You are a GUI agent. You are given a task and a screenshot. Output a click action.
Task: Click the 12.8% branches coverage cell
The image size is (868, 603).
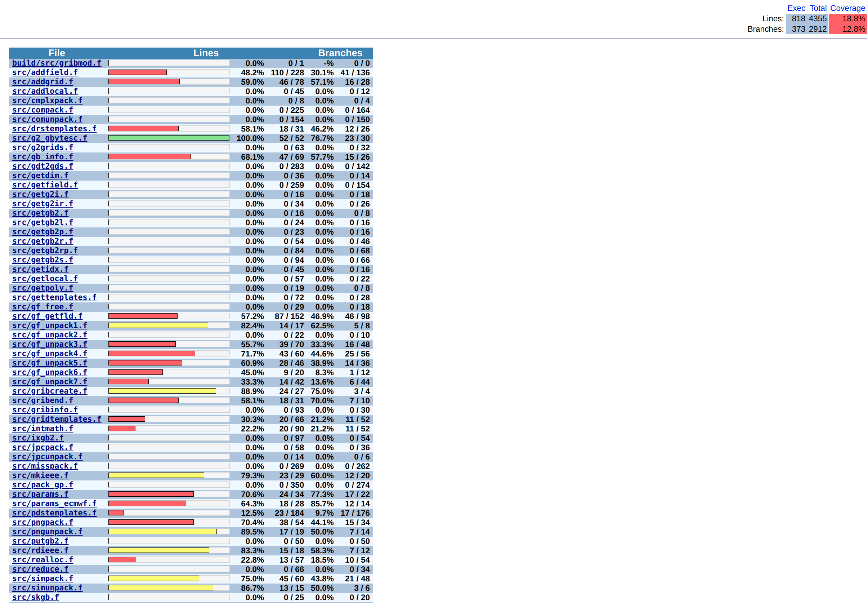click(847, 29)
